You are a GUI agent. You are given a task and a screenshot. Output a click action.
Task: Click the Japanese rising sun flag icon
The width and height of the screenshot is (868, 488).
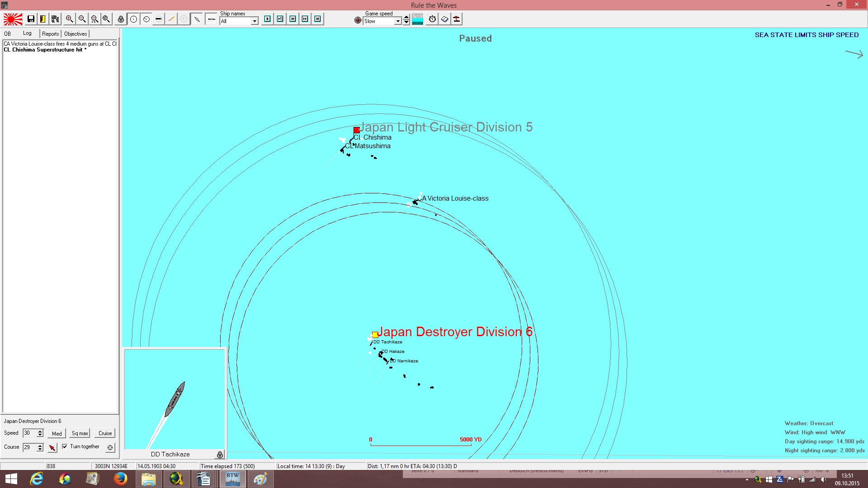(13, 19)
